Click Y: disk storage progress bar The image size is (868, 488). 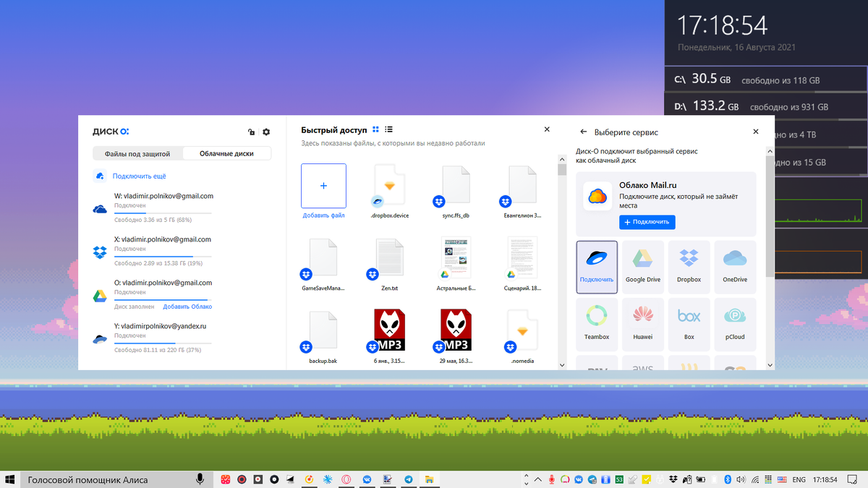click(x=163, y=343)
